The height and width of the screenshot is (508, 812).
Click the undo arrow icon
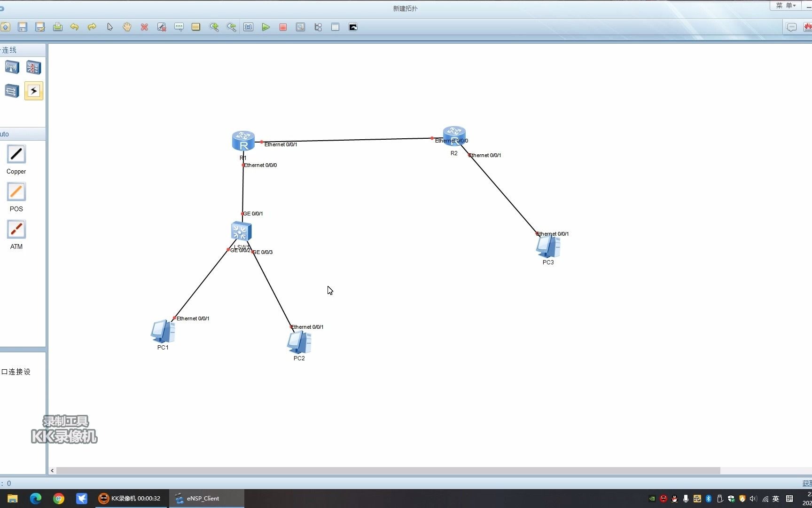point(74,27)
